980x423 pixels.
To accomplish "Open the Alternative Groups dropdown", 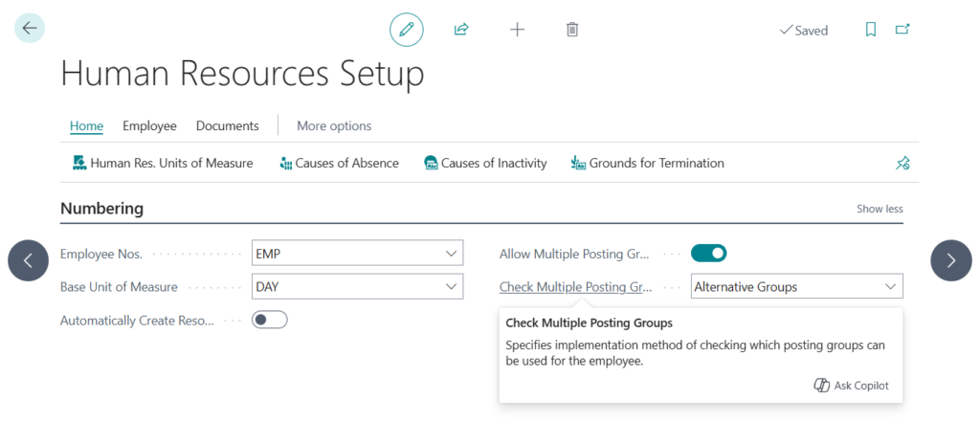I will (890, 287).
